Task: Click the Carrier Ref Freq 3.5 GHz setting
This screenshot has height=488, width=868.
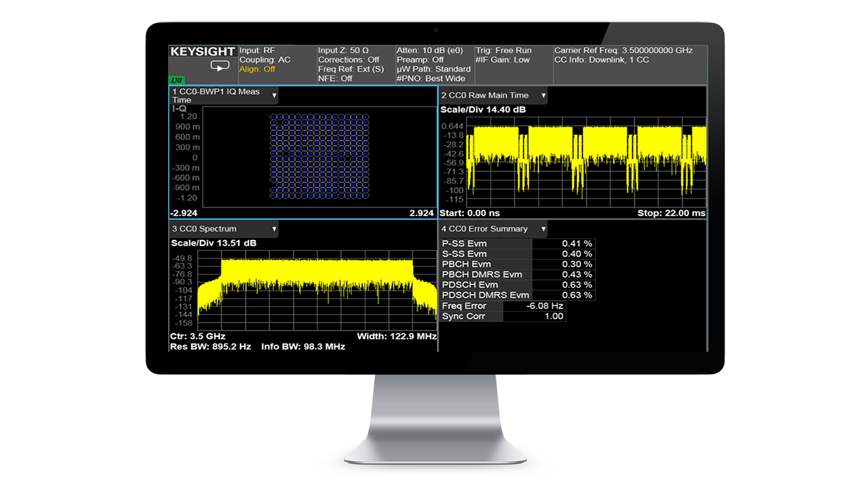Action: (623, 50)
